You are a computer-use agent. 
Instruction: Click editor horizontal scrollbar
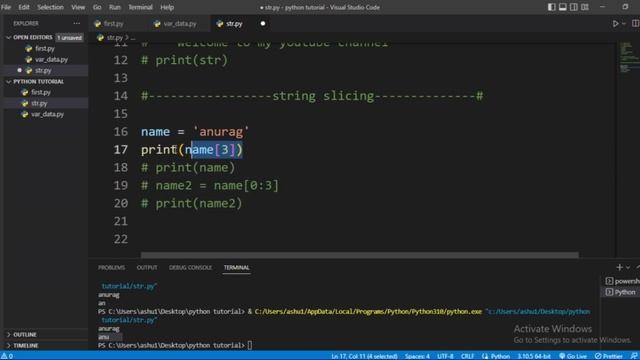(x=359, y=255)
